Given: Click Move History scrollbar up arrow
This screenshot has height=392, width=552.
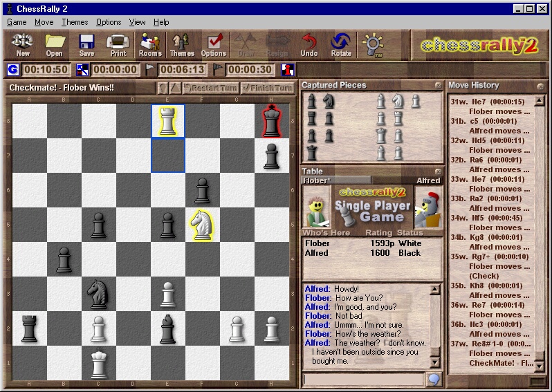Looking at the screenshot, I should click(x=540, y=102).
